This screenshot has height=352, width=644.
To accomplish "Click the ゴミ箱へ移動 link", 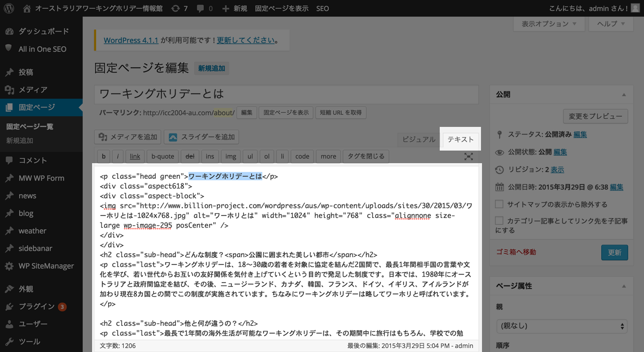I will click(x=516, y=252).
